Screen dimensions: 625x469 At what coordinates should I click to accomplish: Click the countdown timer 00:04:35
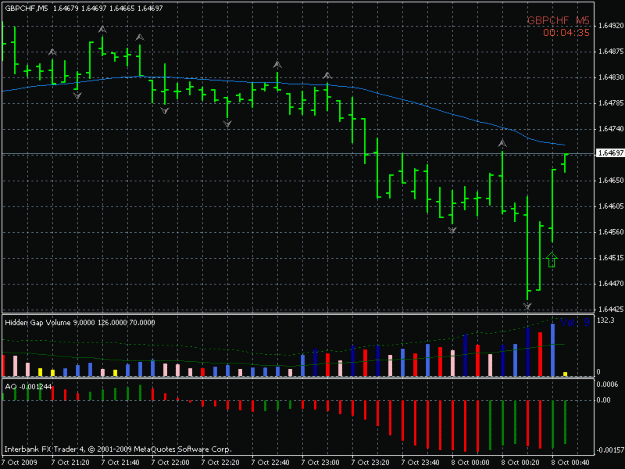(x=566, y=33)
